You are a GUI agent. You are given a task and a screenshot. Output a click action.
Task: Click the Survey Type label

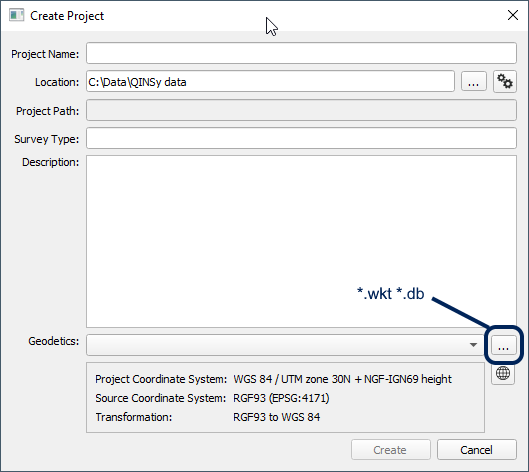click(x=47, y=139)
